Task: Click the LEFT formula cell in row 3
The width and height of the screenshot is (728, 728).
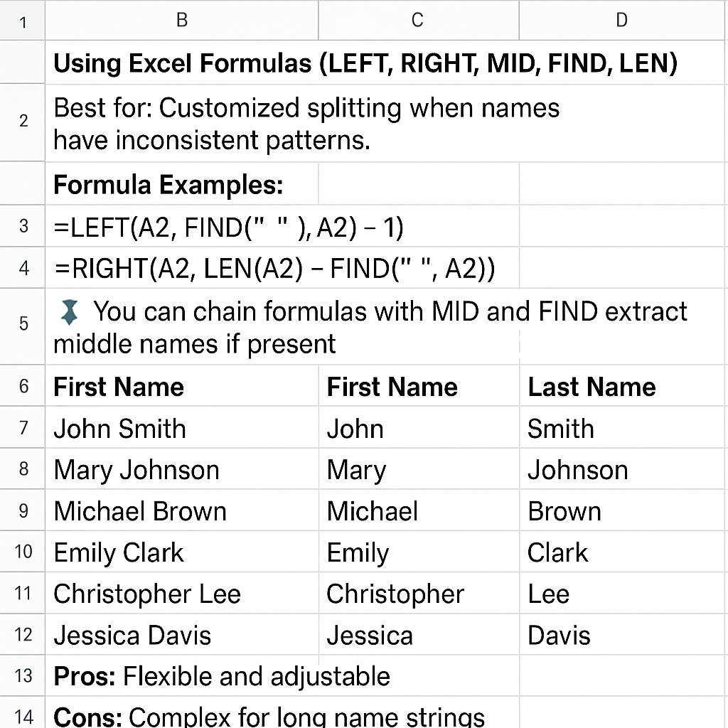Action: (x=282, y=226)
